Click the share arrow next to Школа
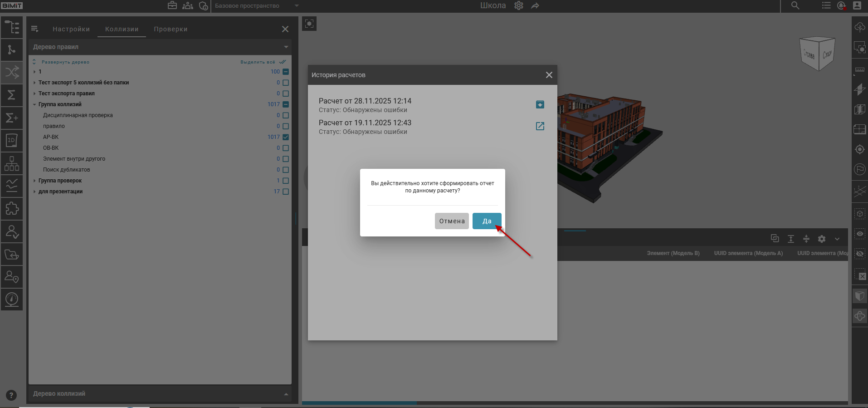868x408 pixels. click(535, 6)
